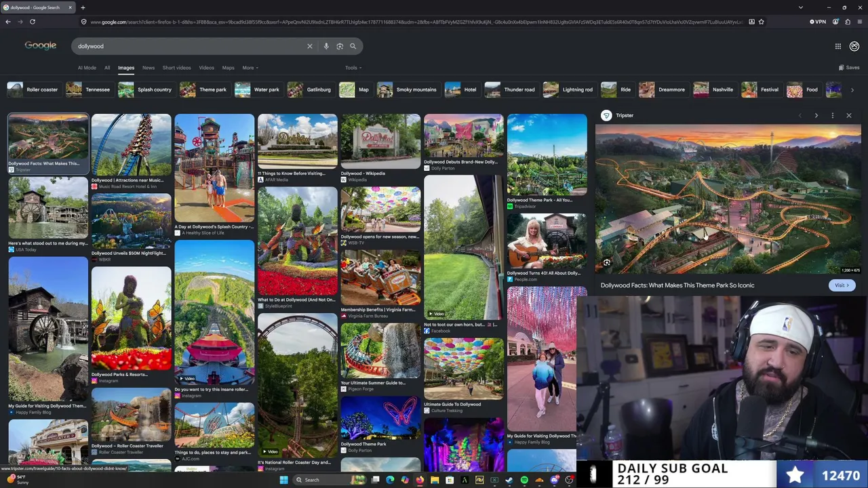Open Task View on the taskbar
Screen dimensions: 868x488
click(375, 480)
